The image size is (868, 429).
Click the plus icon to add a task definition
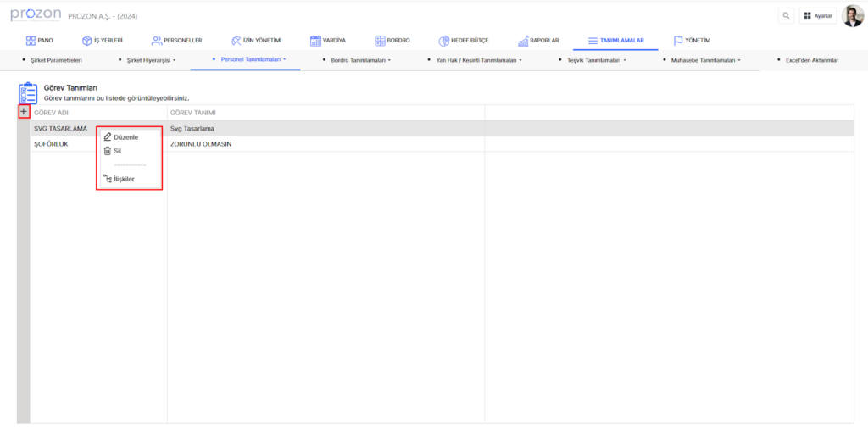[x=23, y=112]
